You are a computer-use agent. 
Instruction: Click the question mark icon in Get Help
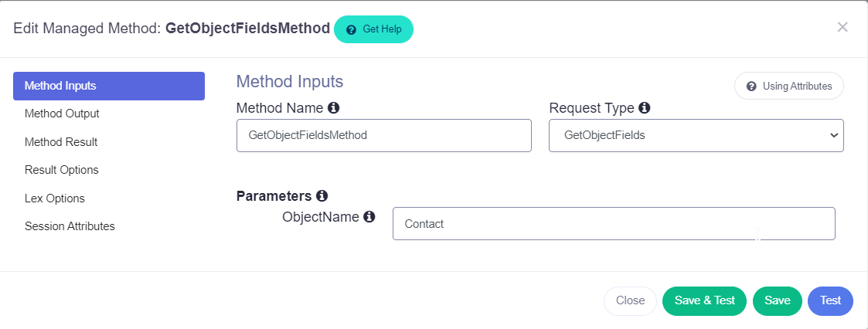(x=352, y=29)
